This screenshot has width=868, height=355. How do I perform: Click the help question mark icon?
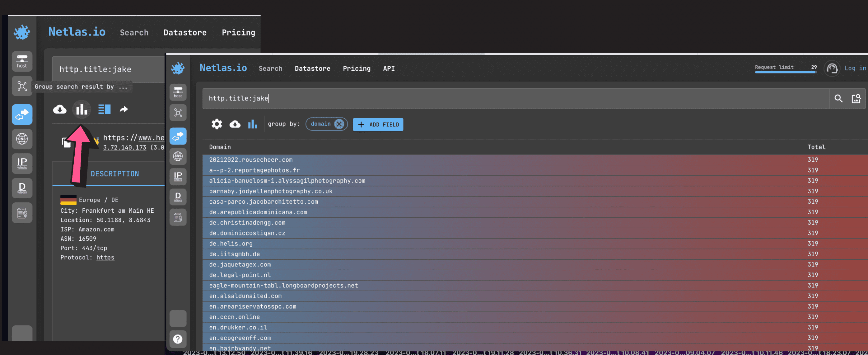(178, 339)
